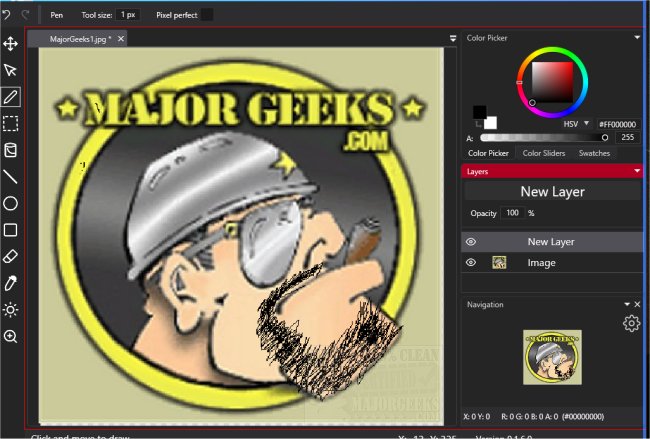
Task: Enable the Pixel perfect checkbox
Action: point(207,15)
